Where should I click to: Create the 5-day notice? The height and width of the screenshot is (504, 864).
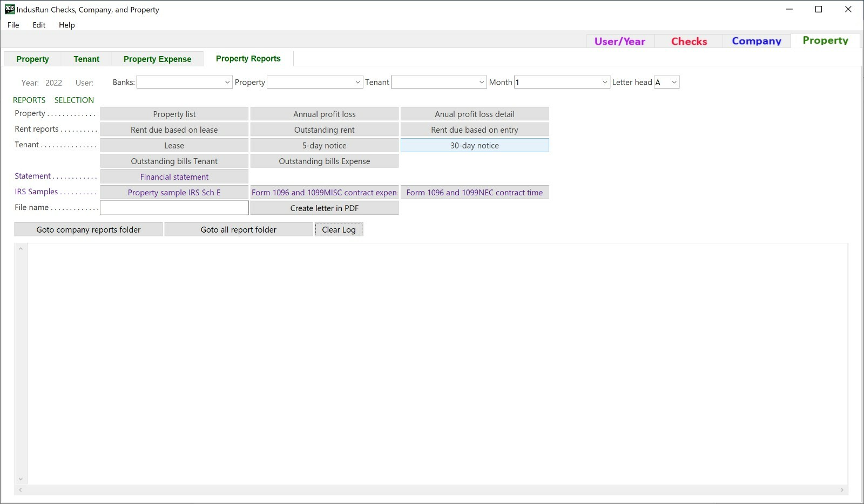pyautogui.click(x=325, y=145)
